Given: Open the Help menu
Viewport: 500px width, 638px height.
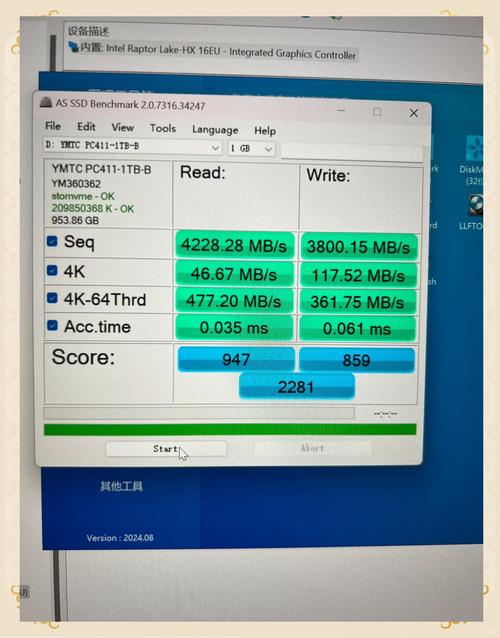Looking at the screenshot, I should [265, 131].
